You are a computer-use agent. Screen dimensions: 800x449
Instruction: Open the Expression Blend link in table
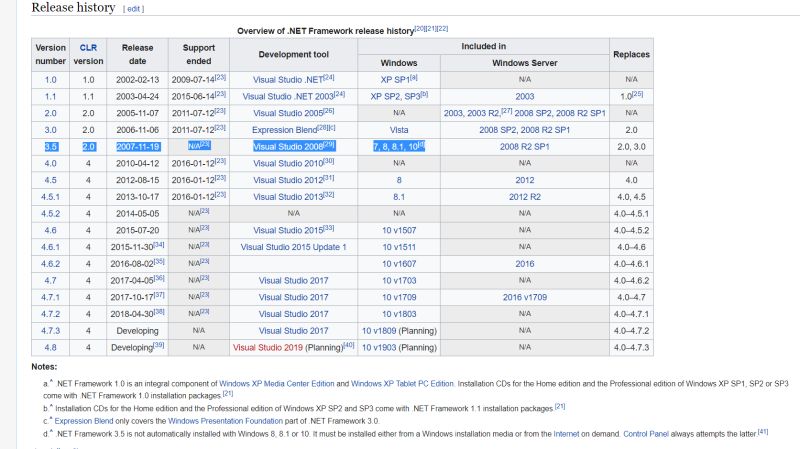[x=284, y=130]
